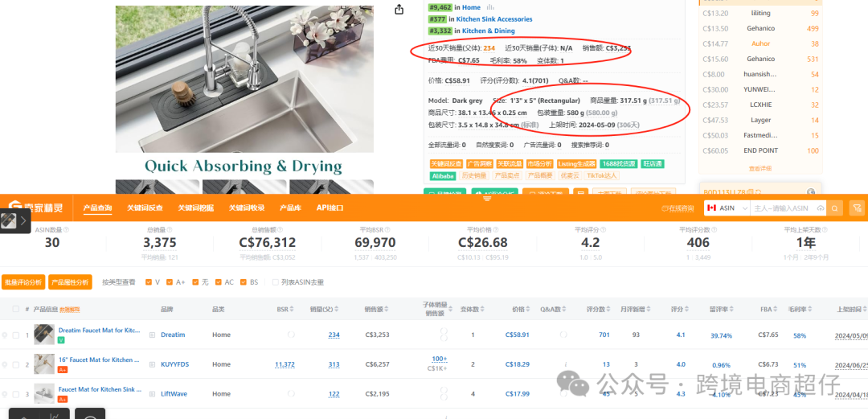The image size is (868, 419).
Task: Open the Dreatim product thumbnail in row 1
Action: point(44,335)
